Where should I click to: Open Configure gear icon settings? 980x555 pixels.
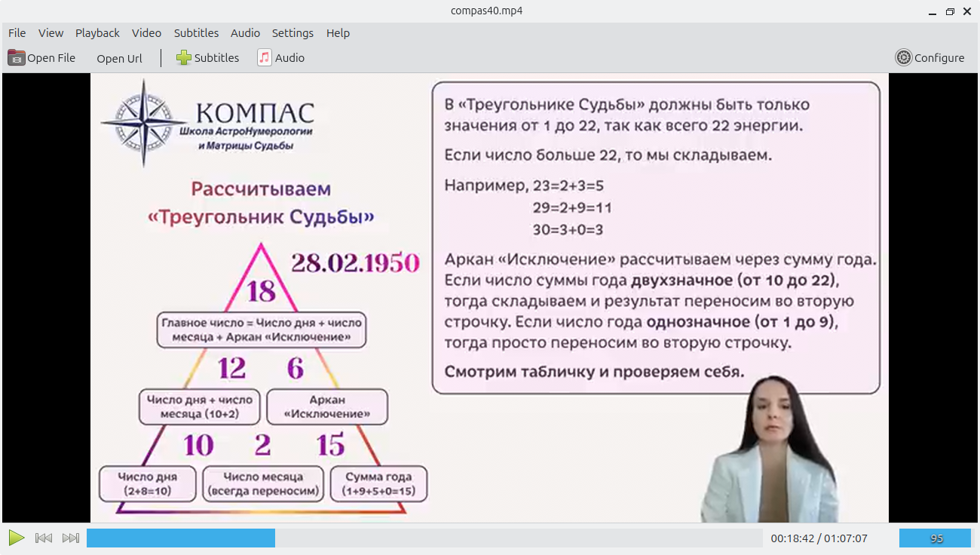(903, 58)
